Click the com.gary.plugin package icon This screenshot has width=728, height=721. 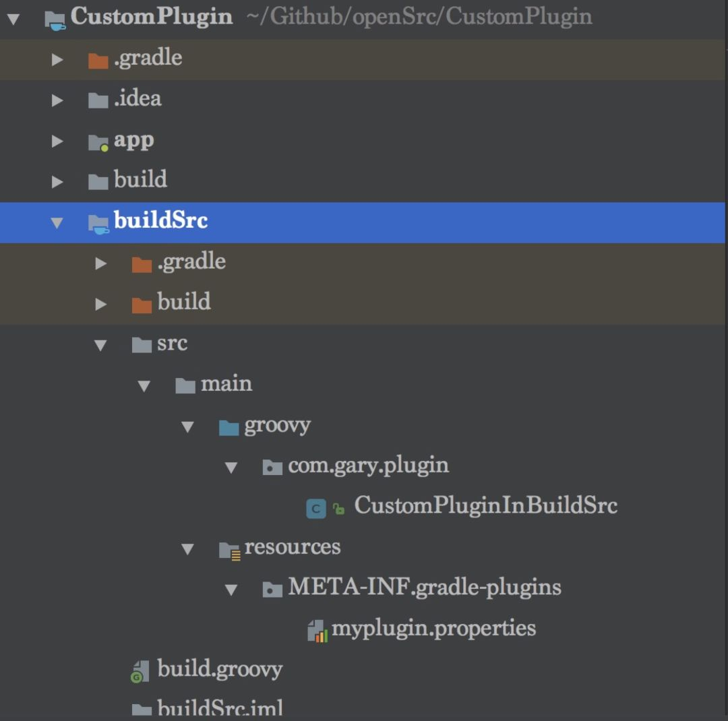[272, 467]
